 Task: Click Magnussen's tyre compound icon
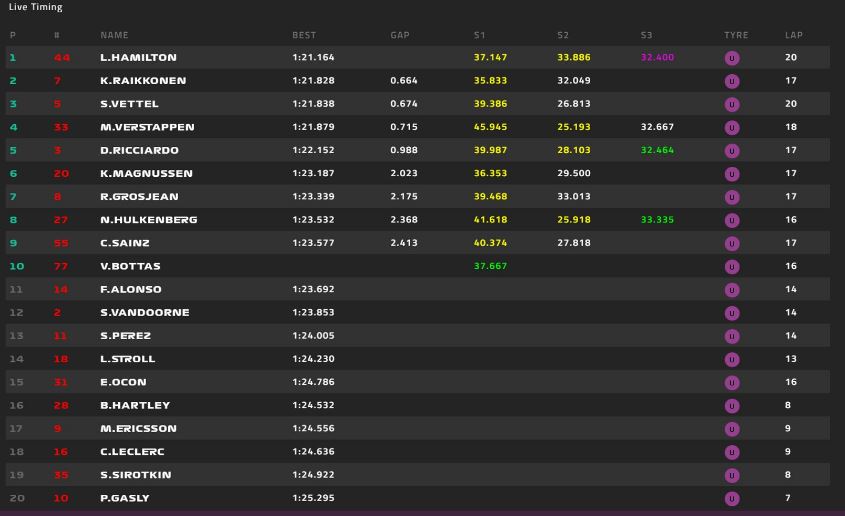732,173
